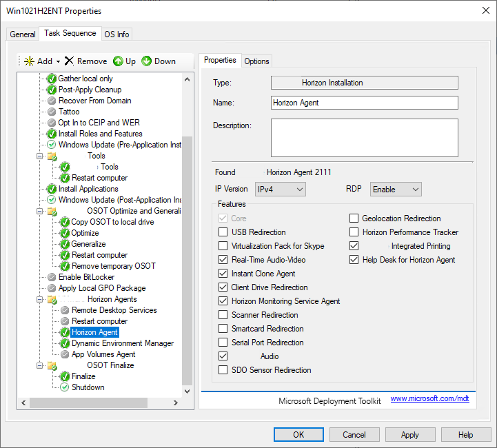Click icon beside Generalize step
Viewport: 497px width, 448px height.
(x=65, y=244)
